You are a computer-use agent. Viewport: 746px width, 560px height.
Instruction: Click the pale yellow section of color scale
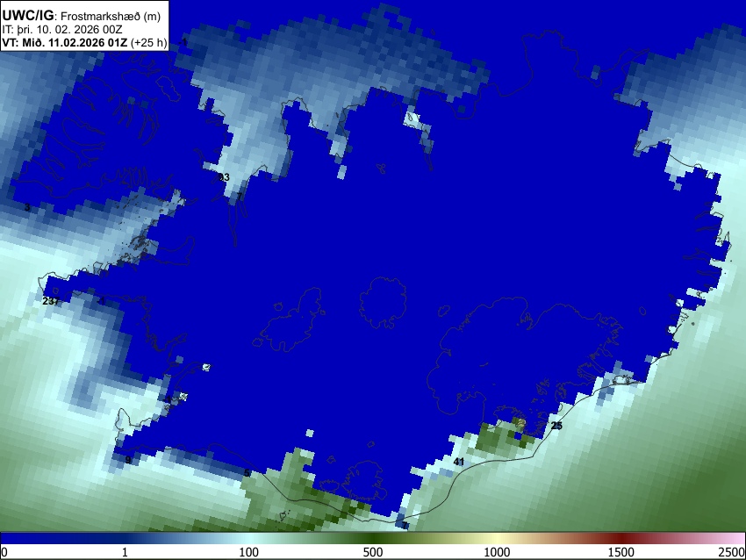pyautogui.click(x=497, y=539)
